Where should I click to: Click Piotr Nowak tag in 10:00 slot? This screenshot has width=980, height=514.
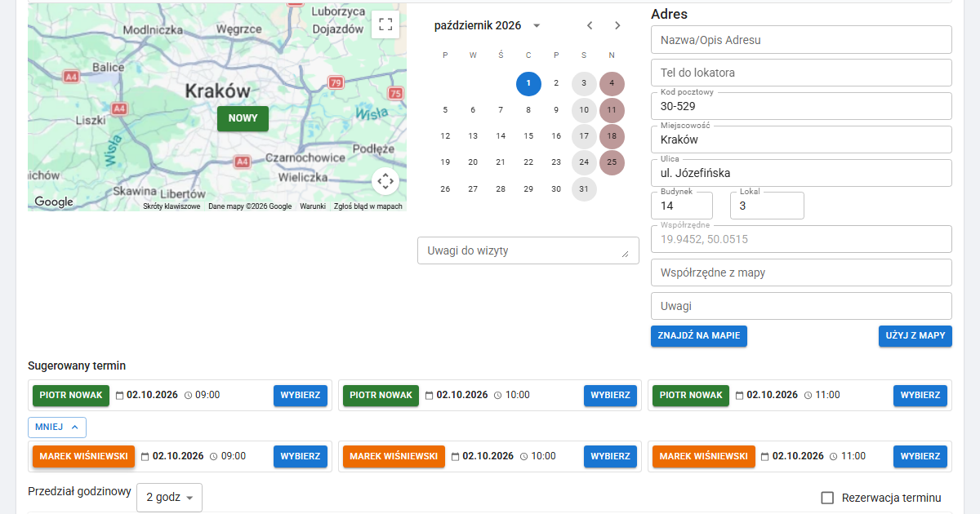click(381, 395)
